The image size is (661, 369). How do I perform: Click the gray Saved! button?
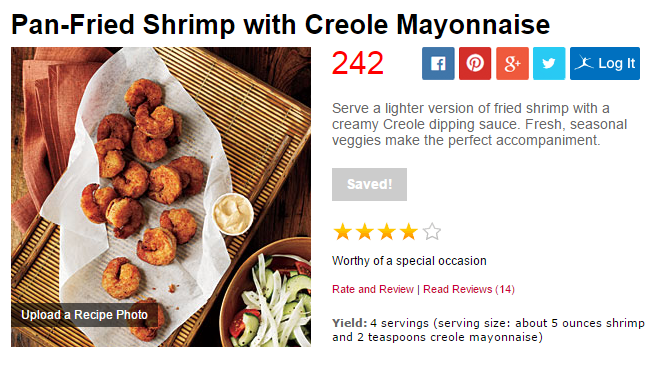[369, 184]
